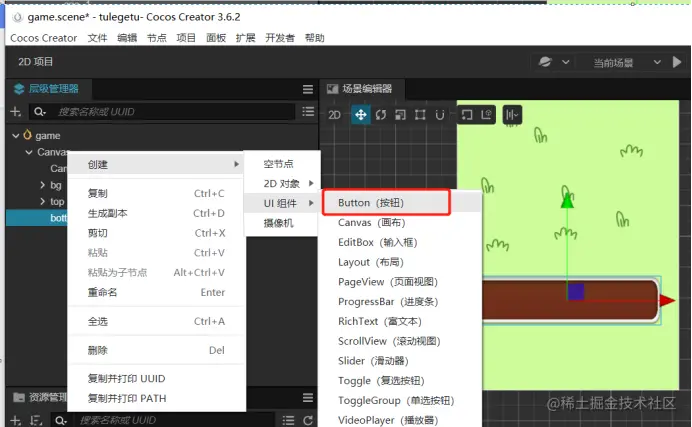Collapse the Canvas node
The image size is (692, 427).
29,152
